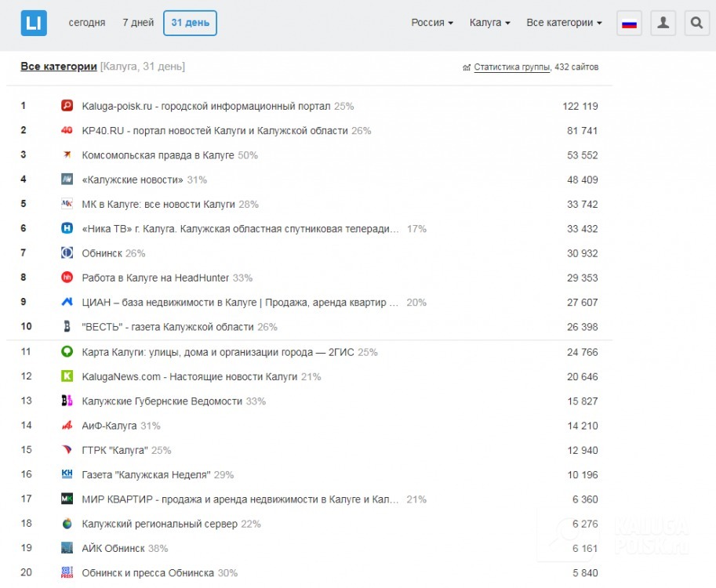Expand the Калуга city dropdown
This screenshot has width=716, height=588.
coord(490,23)
